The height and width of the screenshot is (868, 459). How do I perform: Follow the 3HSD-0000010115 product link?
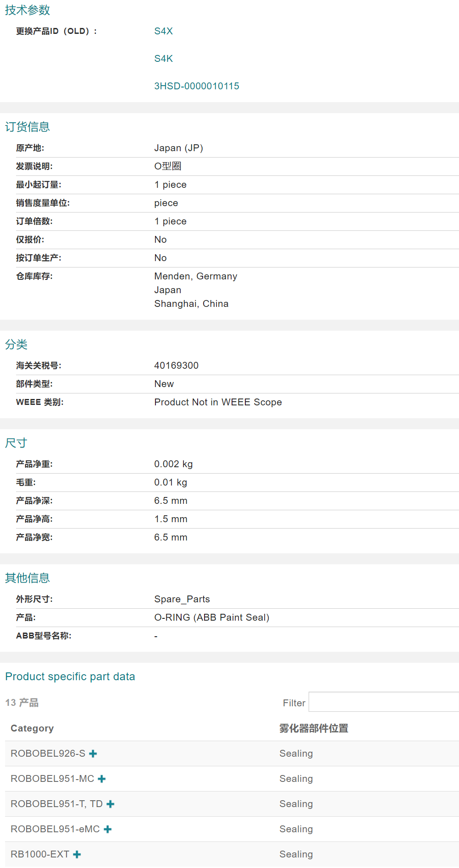click(x=196, y=86)
